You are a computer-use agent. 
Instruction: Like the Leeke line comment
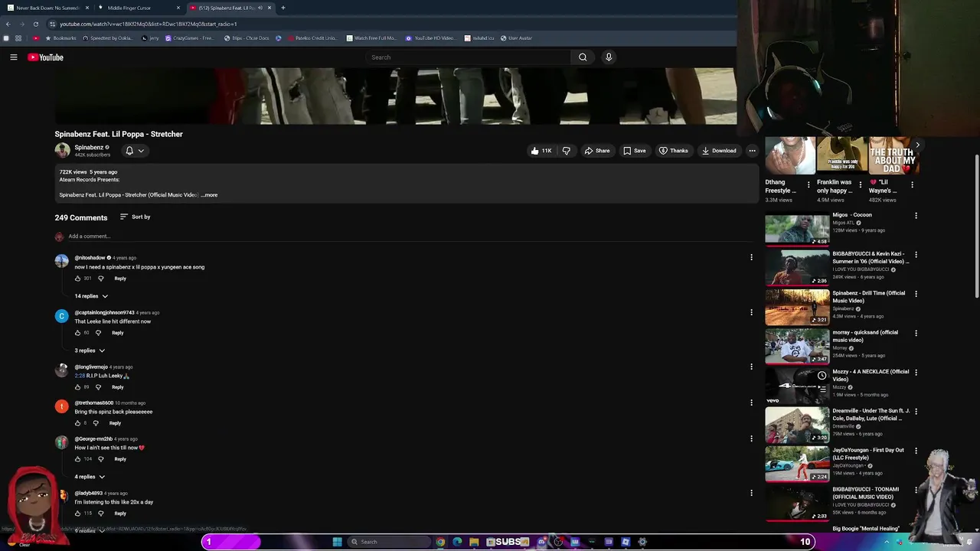coord(77,333)
